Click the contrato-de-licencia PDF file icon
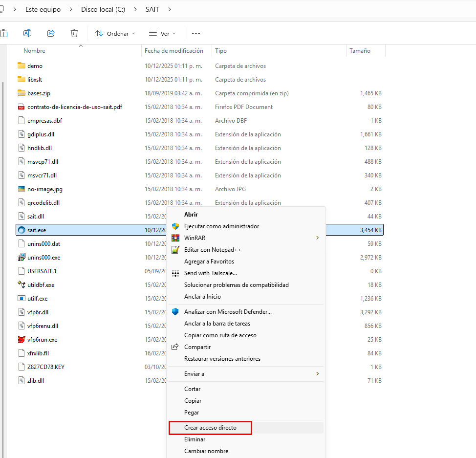Screen dimensions: 476x458 point(21,107)
